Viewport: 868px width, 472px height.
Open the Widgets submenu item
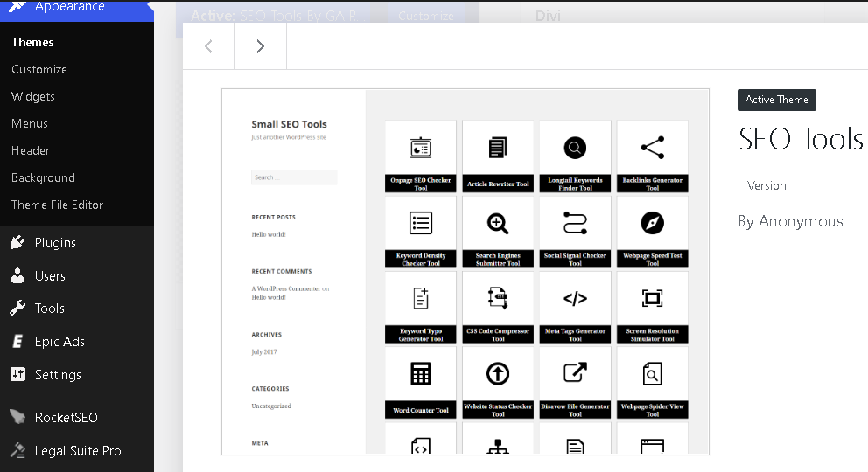(x=33, y=96)
